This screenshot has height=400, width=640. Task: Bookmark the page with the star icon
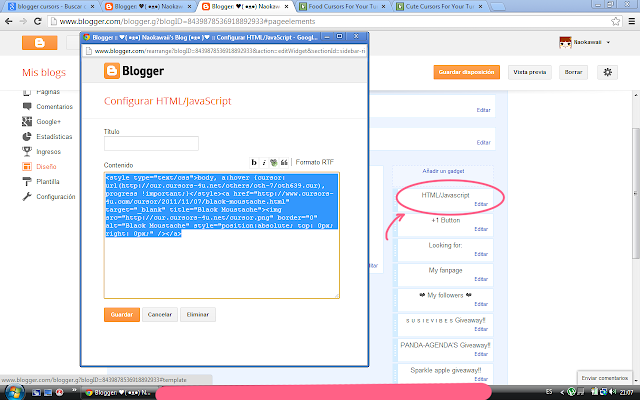tap(616, 22)
